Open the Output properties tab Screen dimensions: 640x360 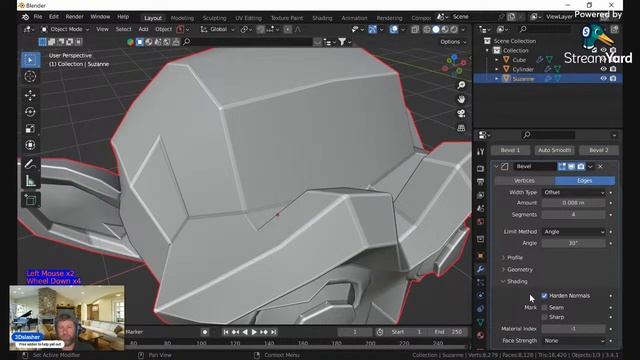pos(480,182)
